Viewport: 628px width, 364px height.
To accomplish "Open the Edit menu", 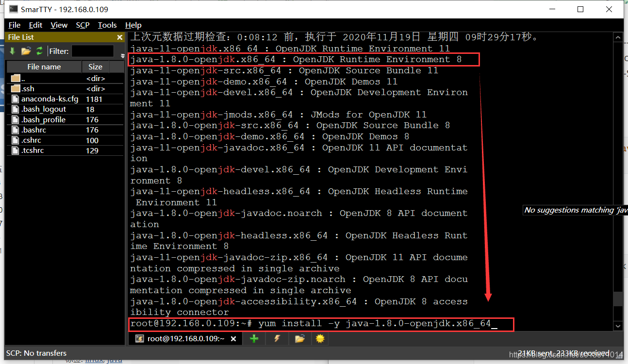I will (35, 25).
